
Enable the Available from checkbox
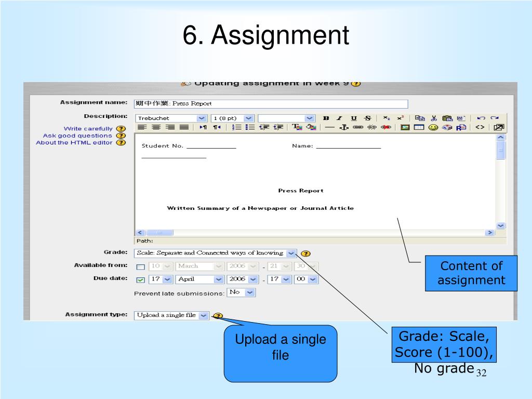pyautogui.click(x=140, y=267)
